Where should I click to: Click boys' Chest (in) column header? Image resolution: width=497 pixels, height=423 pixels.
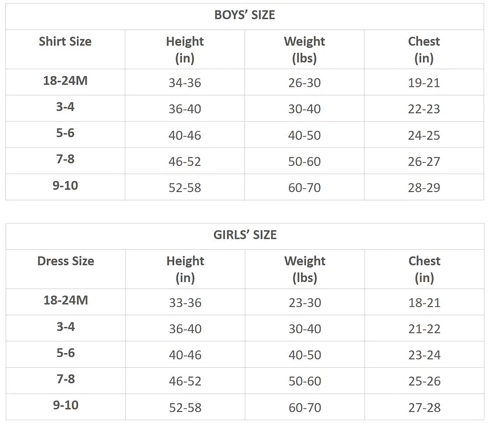[x=424, y=49]
